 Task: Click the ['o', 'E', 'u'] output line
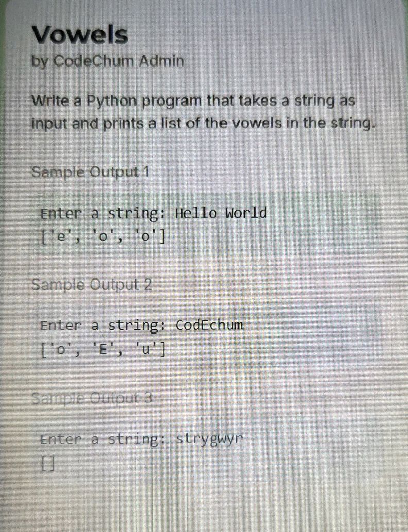pos(103,349)
